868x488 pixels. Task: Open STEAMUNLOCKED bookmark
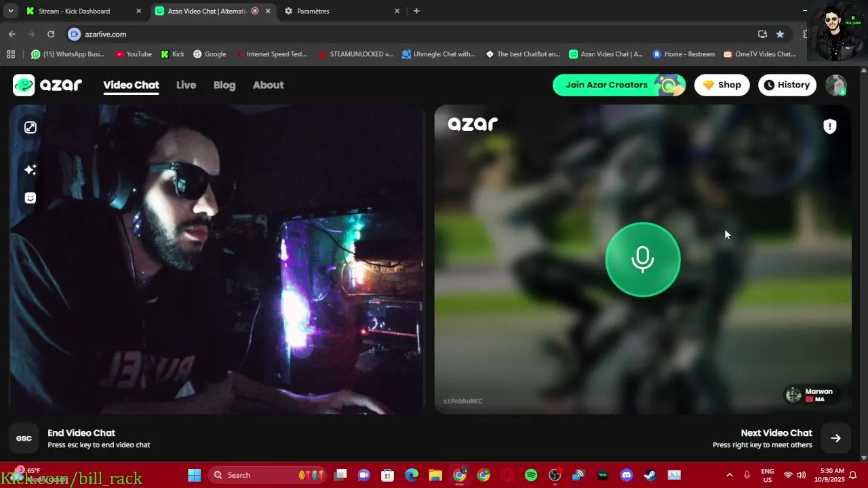356,54
